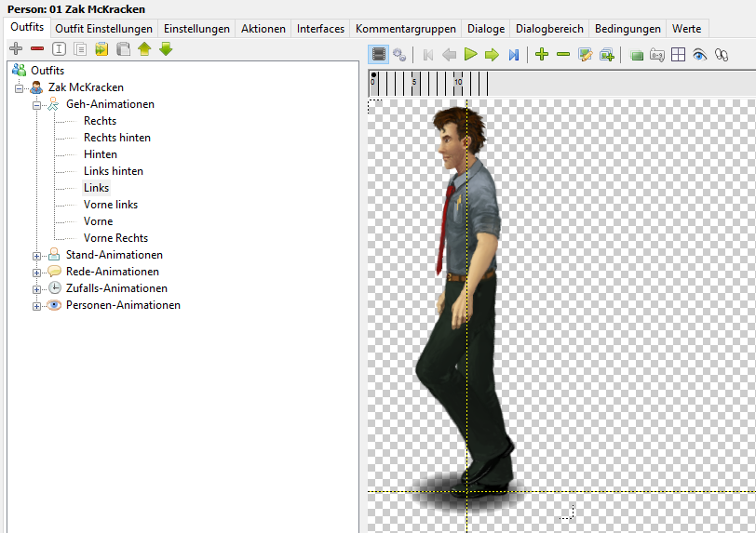
Task: Collapse the Zak McKracken outfit node
Action: [19, 88]
